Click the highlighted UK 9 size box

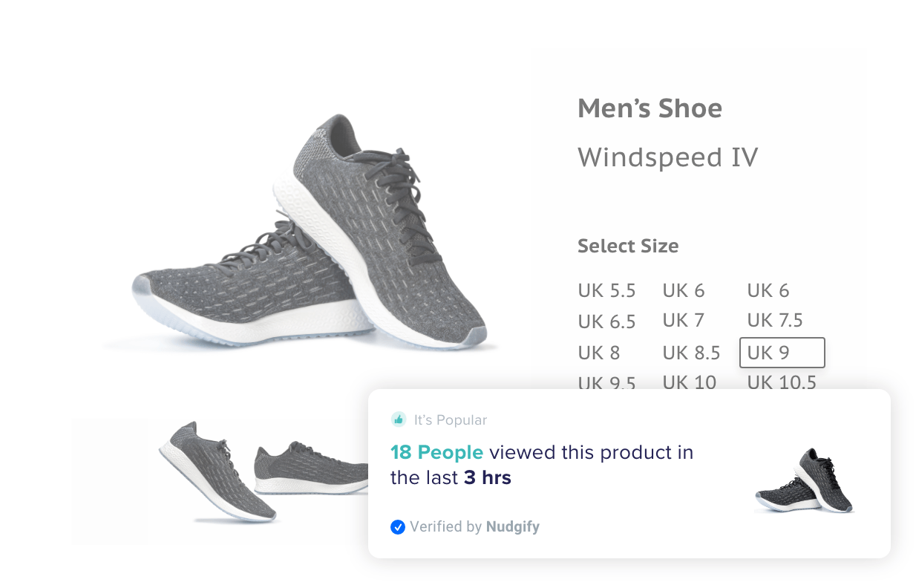coord(782,353)
